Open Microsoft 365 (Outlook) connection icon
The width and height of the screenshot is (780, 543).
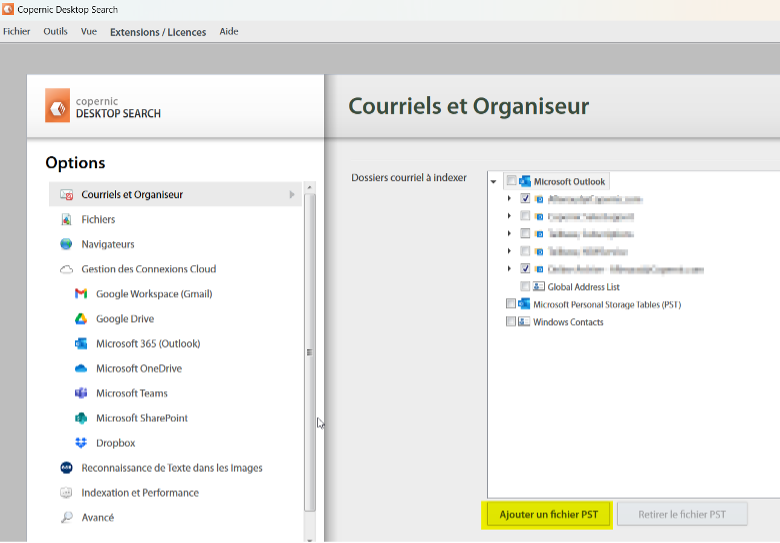[81, 344]
